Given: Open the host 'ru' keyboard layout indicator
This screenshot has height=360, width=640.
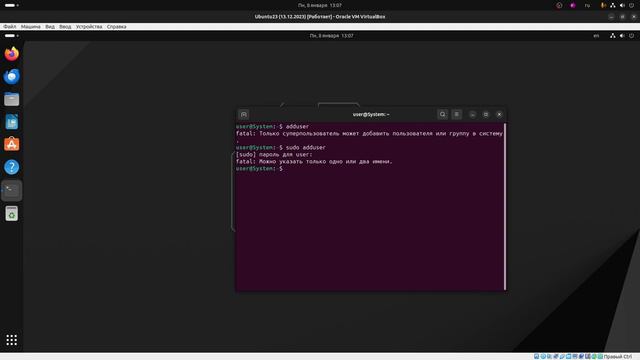Looking at the screenshot, I should 587,5.
